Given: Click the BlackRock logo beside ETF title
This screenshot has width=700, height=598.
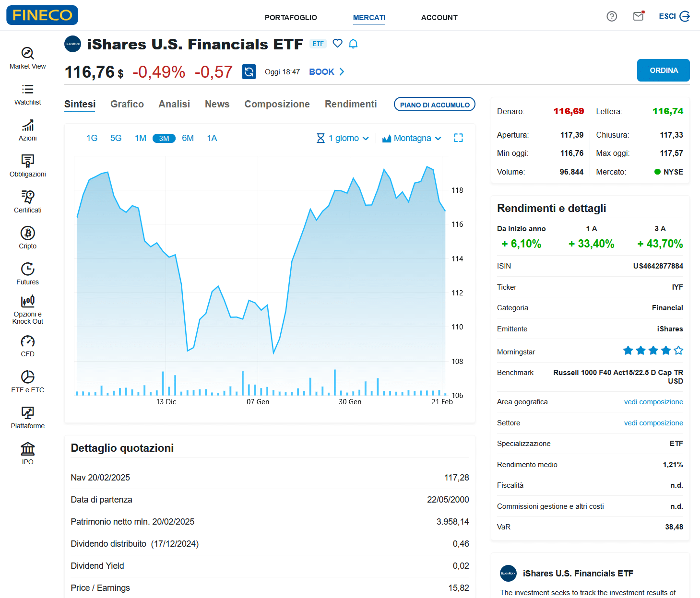Looking at the screenshot, I should tap(73, 44).
